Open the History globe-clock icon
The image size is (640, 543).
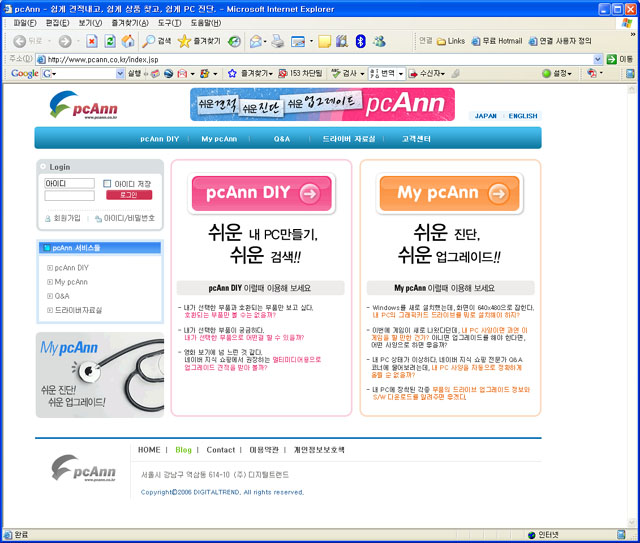(x=234, y=41)
